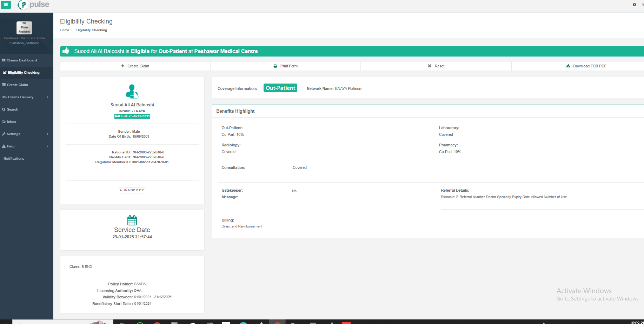644x324 pixels.
Task: Reset the eligibility check form
Action: 436,66
